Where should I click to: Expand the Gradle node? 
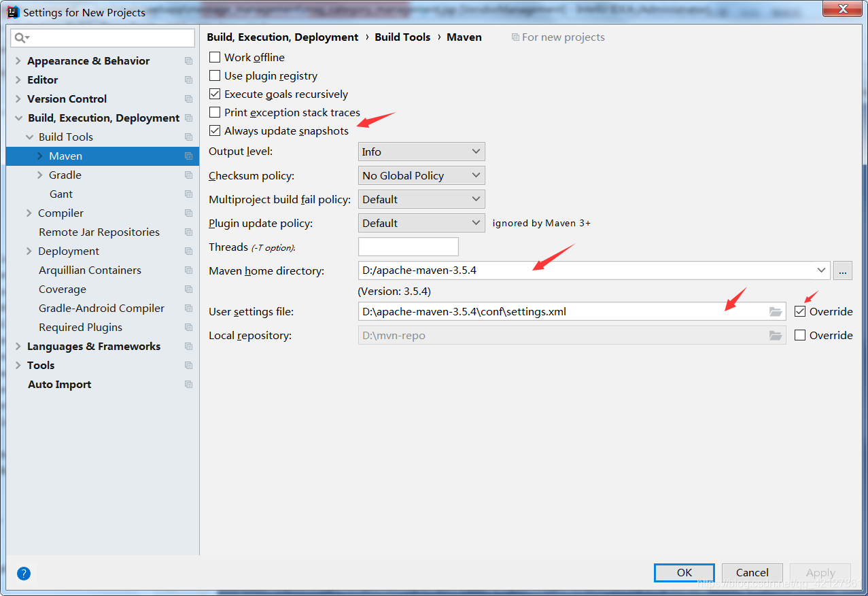point(39,175)
